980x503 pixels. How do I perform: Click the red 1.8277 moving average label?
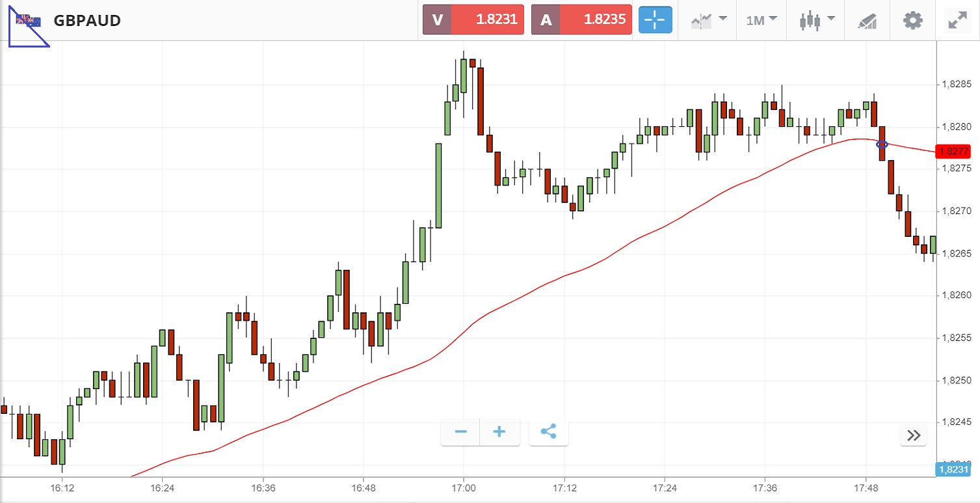954,152
